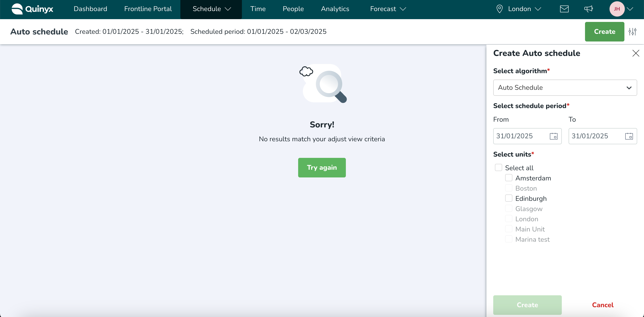Open the Time tab

(x=258, y=9)
